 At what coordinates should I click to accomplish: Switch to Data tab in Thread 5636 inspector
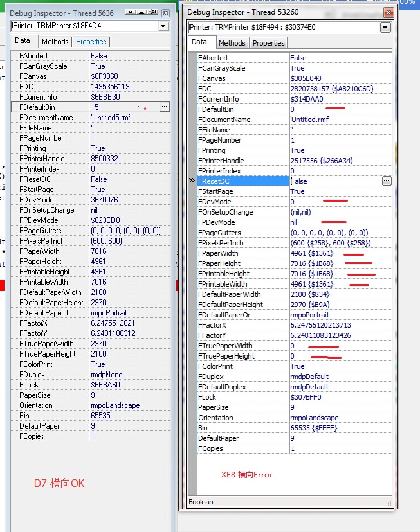(x=23, y=41)
